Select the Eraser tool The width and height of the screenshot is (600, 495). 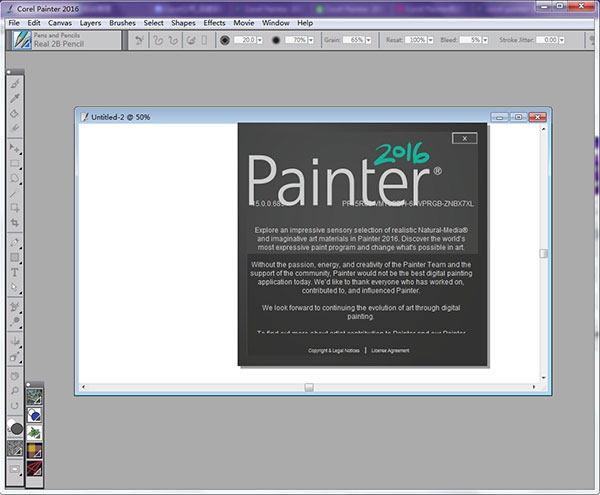click(15, 128)
